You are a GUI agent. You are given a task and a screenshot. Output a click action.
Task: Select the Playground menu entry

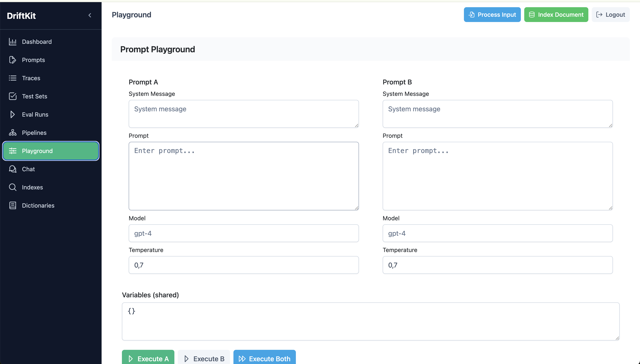(x=51, y=151)
